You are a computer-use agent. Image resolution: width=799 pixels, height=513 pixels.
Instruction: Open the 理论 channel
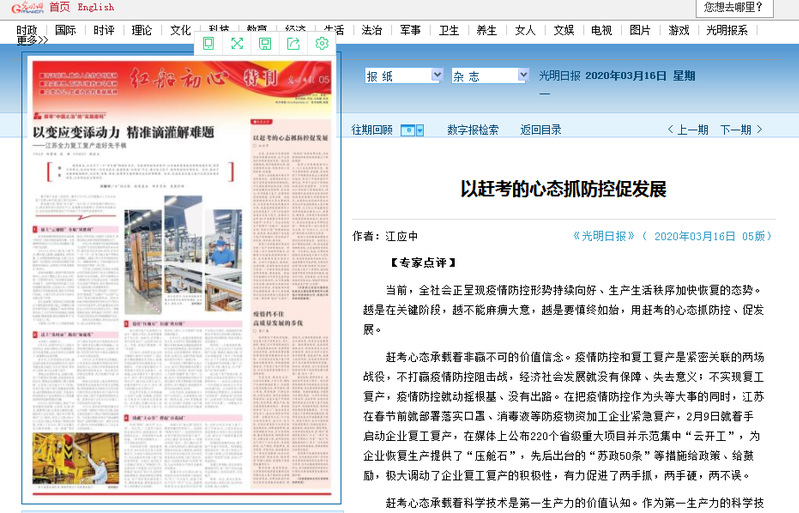click(142, 30)
